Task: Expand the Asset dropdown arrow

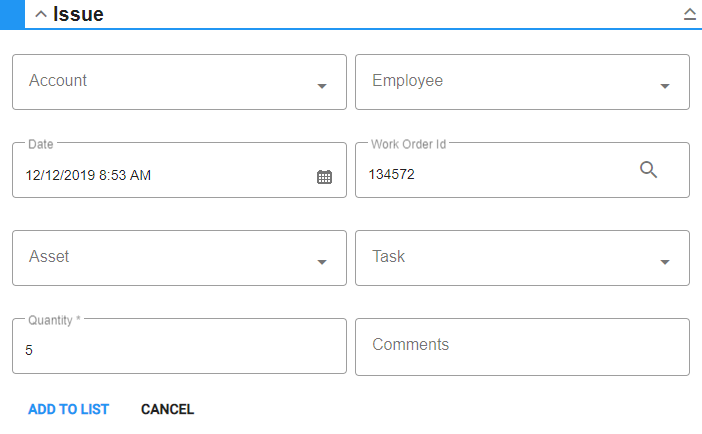Action: click(x=321, y=262)
